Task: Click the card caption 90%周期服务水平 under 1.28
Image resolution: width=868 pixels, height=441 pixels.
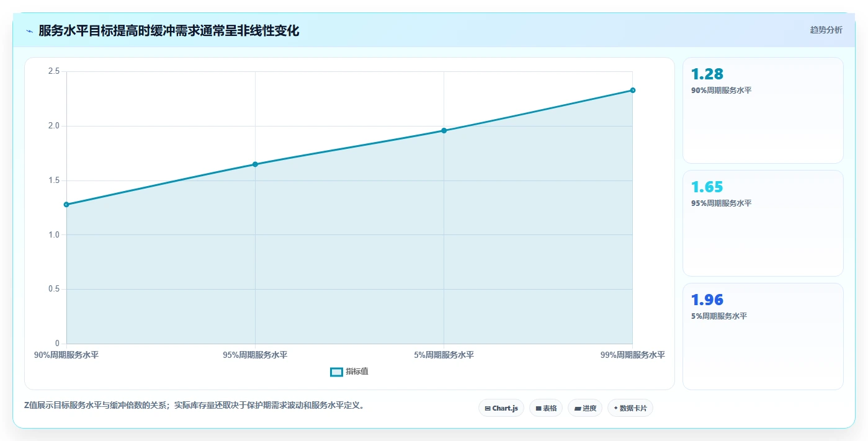Action: (x=721, y=91)
